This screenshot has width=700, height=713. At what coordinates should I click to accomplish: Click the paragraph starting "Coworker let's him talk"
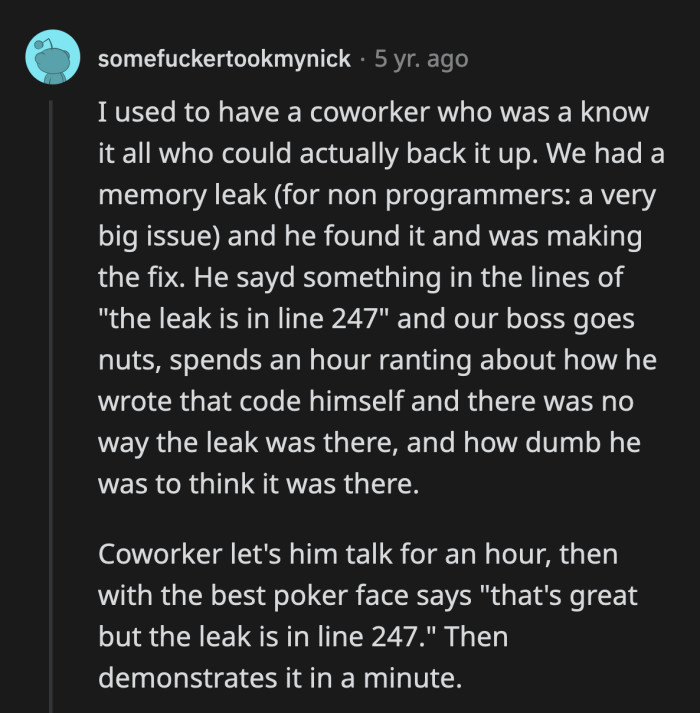[x=370, y=615]
